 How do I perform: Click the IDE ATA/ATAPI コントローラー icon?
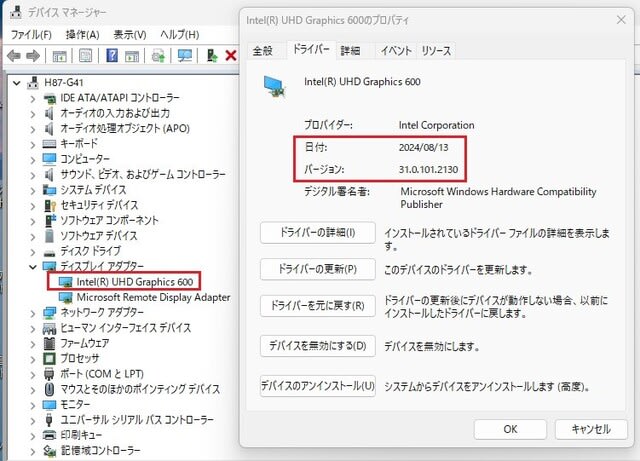click(49, 98)
